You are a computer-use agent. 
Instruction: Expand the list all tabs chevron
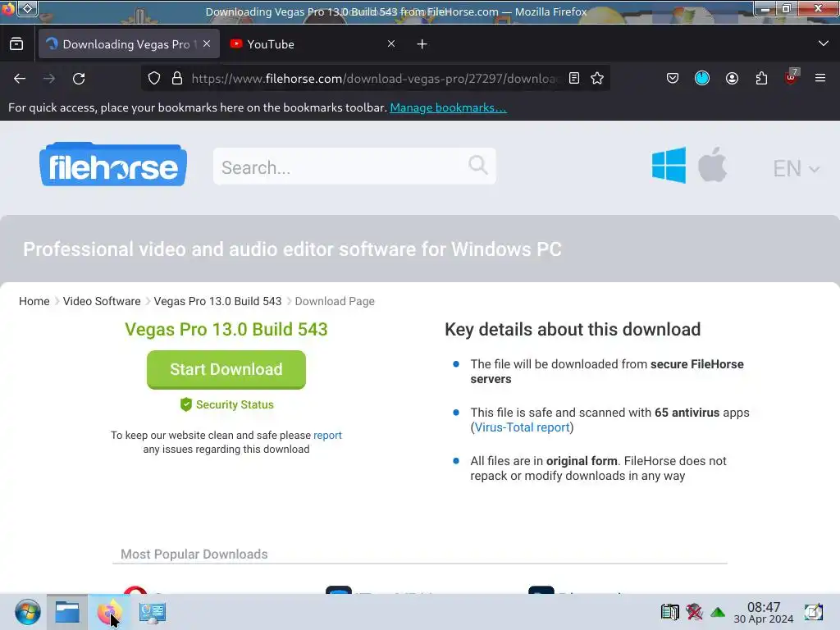[824, 43]
